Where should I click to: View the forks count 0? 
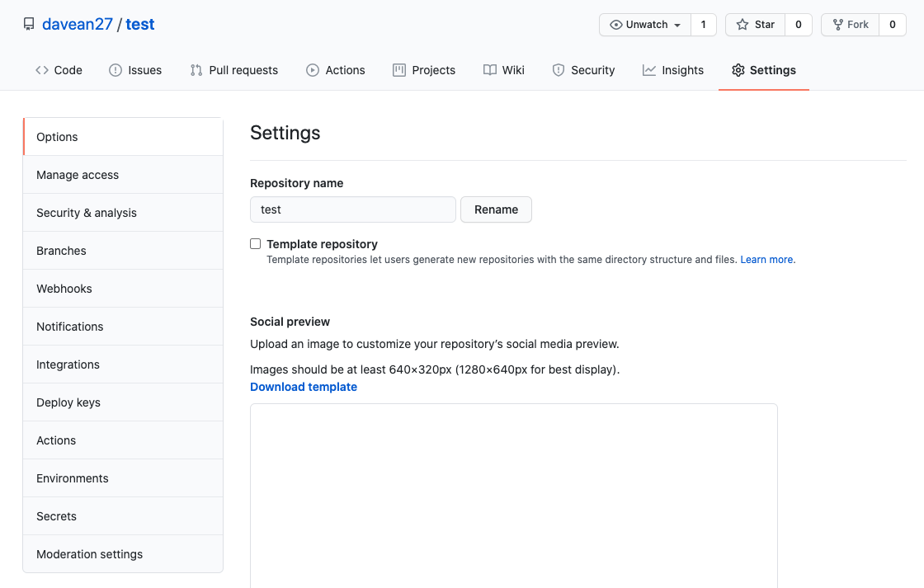893,25
